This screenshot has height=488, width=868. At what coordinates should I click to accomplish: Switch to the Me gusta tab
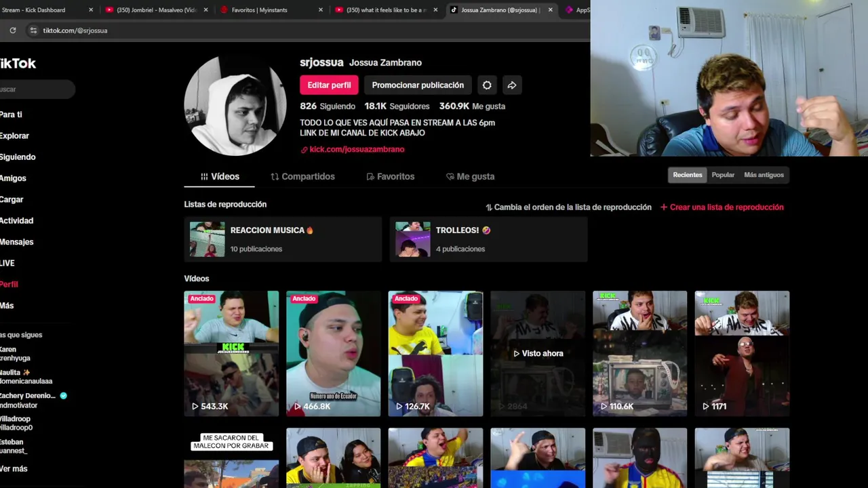[470, 176]
